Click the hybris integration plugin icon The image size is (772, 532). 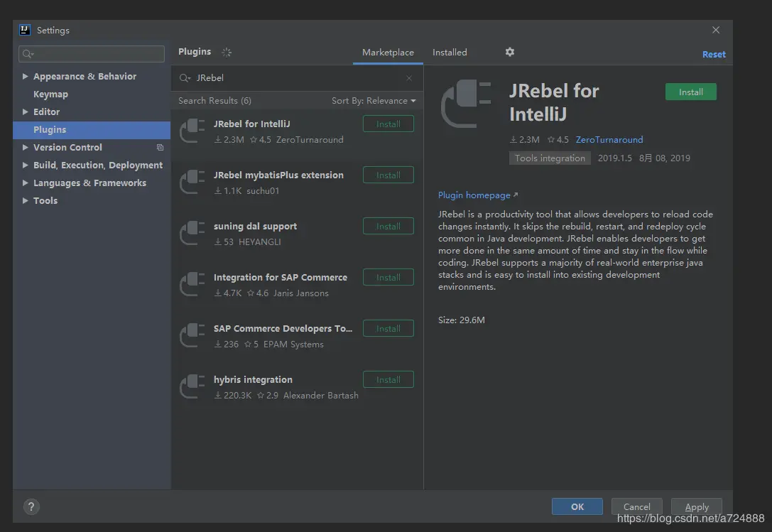click(192, 386)
